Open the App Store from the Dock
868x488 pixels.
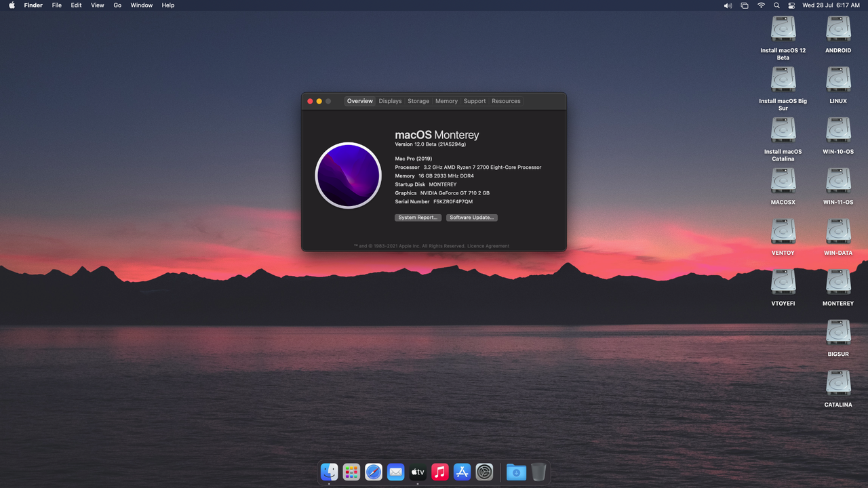point(462,472)
